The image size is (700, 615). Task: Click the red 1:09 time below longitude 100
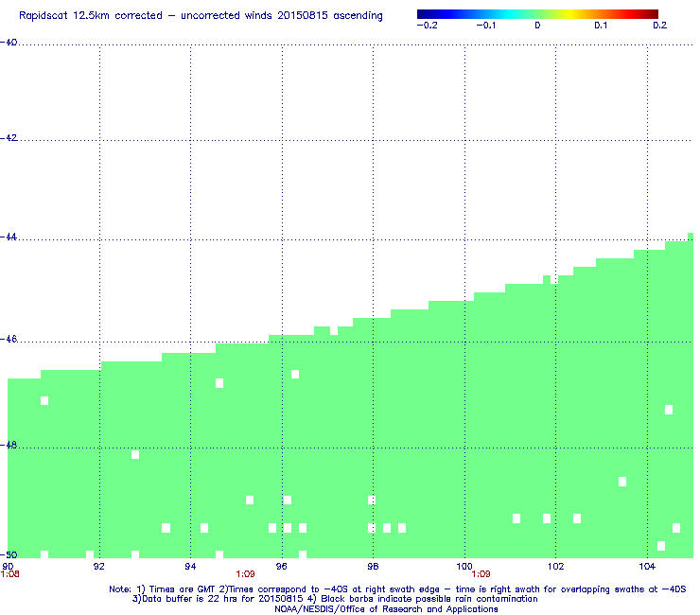coord(481,574)
